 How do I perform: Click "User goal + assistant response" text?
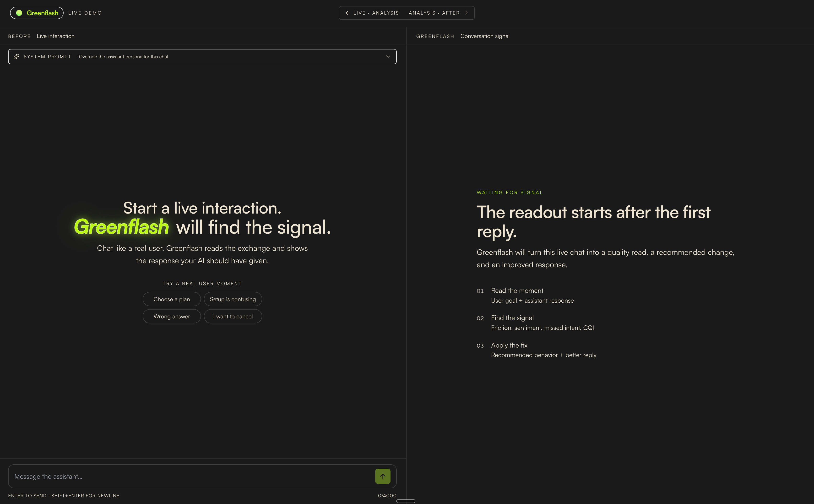click(x=532, y=301)
